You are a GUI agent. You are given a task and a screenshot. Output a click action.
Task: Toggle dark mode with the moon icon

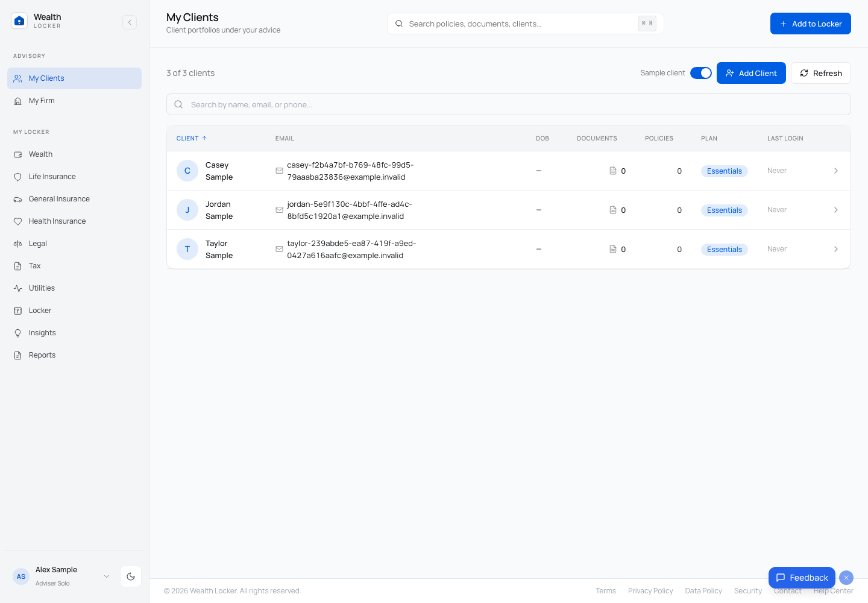(x=131, y=576)
